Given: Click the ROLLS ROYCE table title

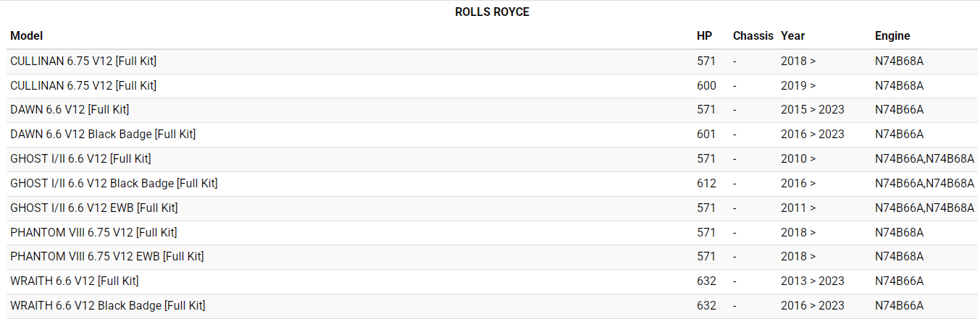Looking at the screenshot, I should [492, 12].
